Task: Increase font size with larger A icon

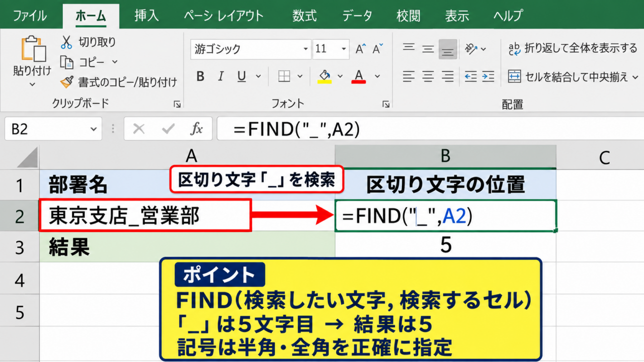Action: click(x=360, y=49)
